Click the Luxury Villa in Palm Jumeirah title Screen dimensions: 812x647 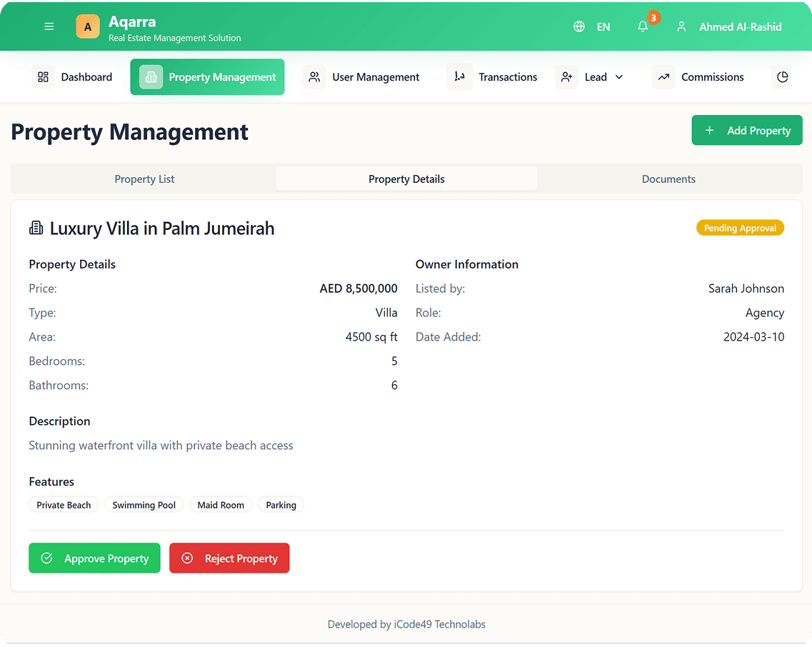tap(162, 229)
